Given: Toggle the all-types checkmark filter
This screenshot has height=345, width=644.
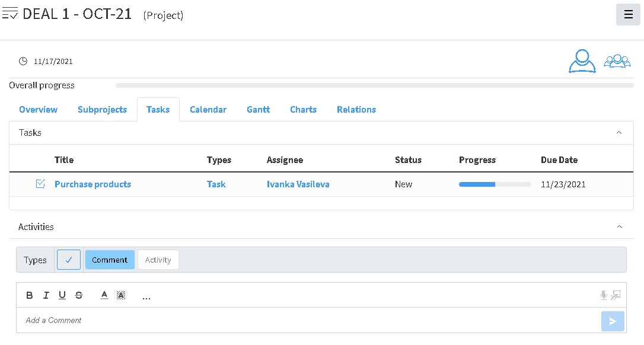Looking at the screenshot, I should pos(69,260).
